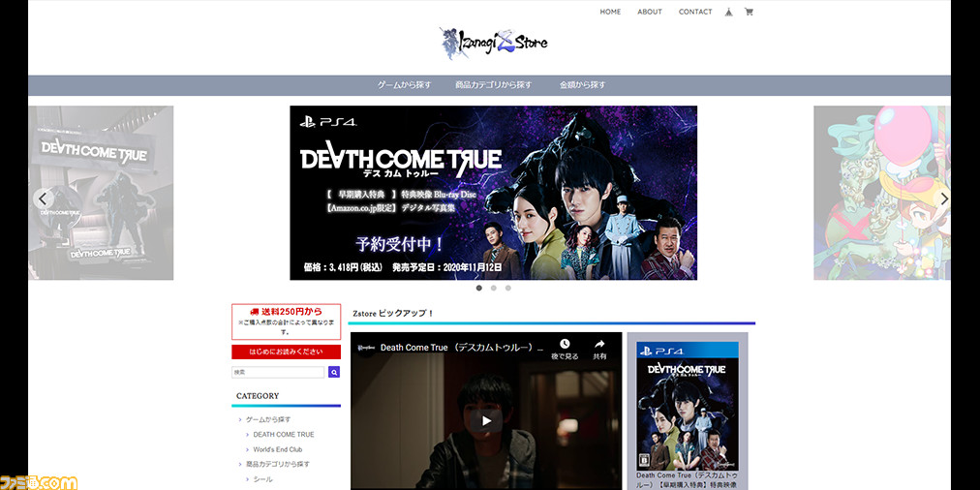
Task: Open the ABOUT page
Action: tap(650, 12)
